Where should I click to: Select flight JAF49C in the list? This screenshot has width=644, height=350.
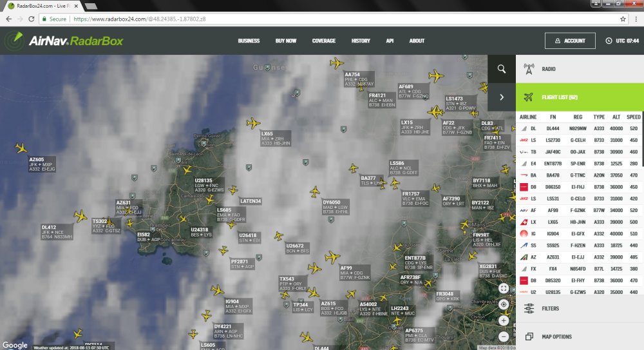click(579, 151)
